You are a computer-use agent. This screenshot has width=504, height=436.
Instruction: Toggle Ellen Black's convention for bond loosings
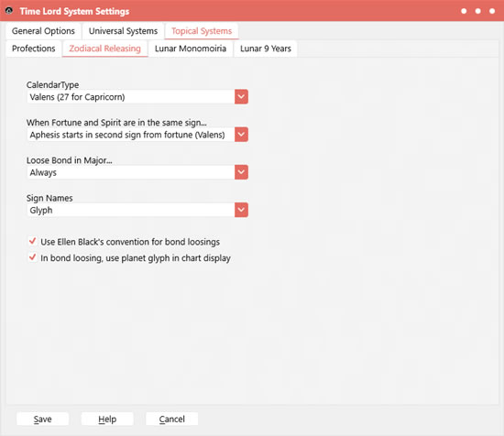point(32,241)
